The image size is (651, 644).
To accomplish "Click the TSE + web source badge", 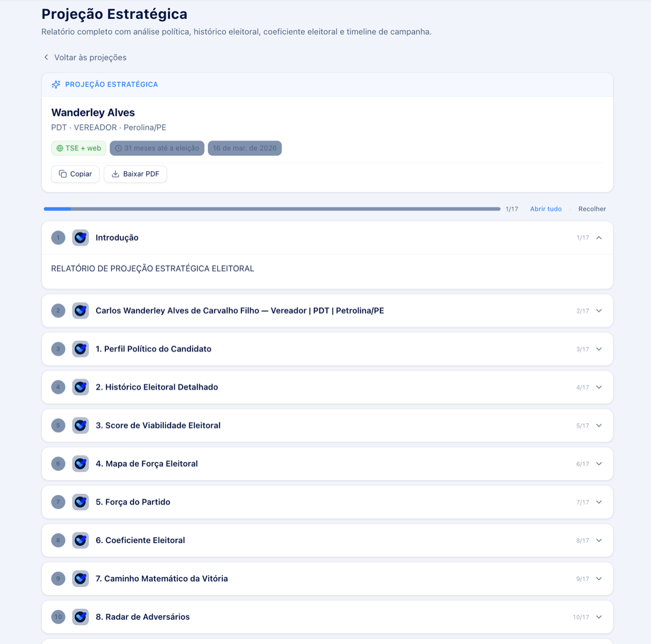I will tap(79, 148).
